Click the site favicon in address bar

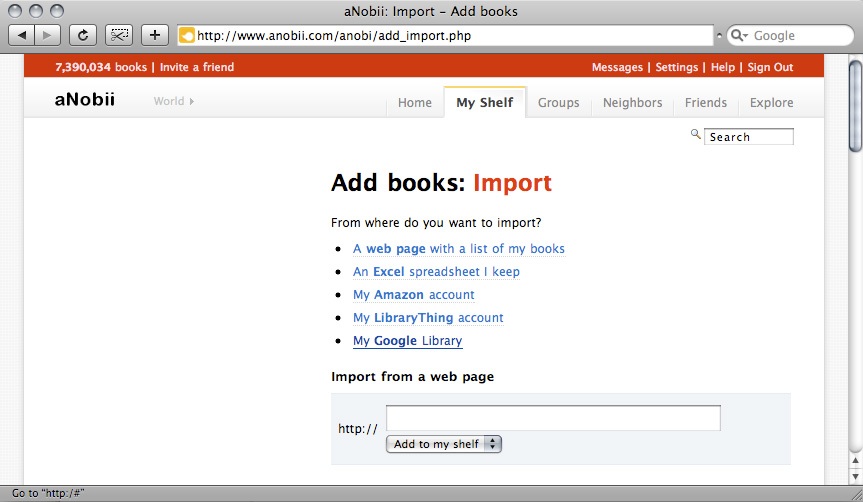186,36
